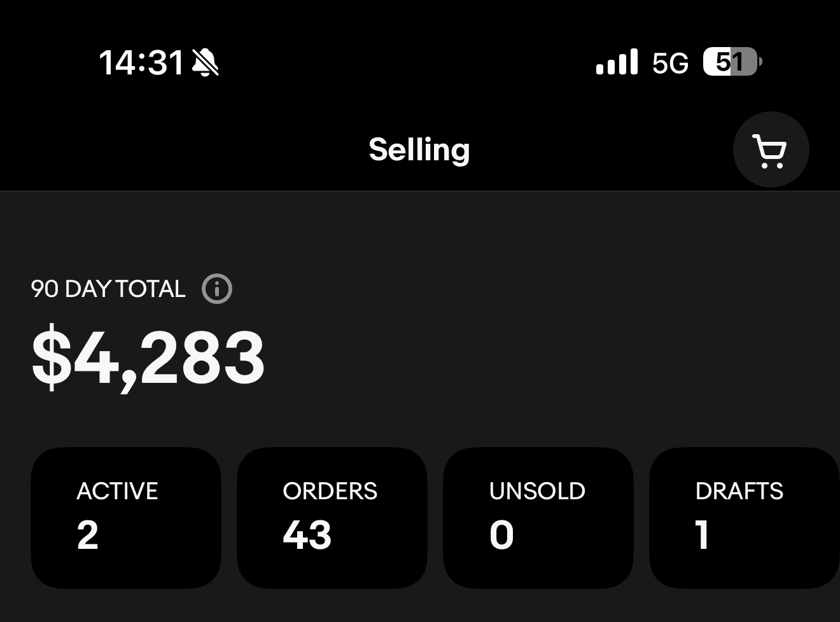Open the Drafts card

(743, 518)
